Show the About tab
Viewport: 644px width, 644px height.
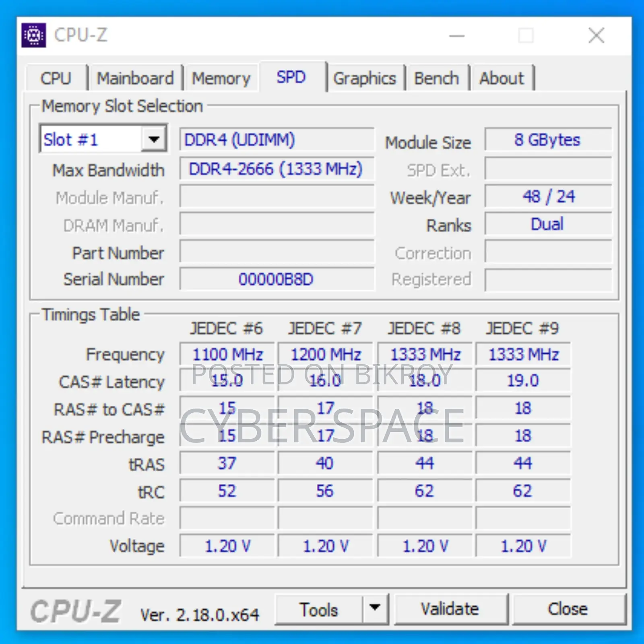coord(502,78)
